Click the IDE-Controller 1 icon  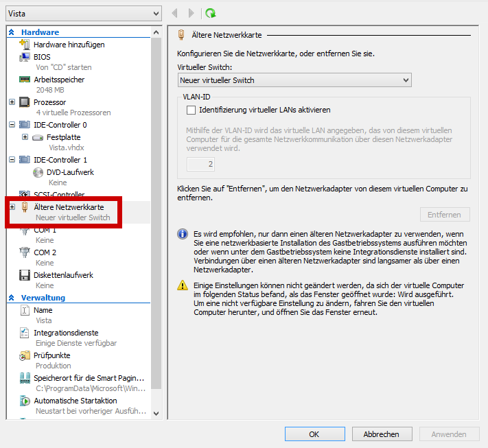(x=25, y=160)
